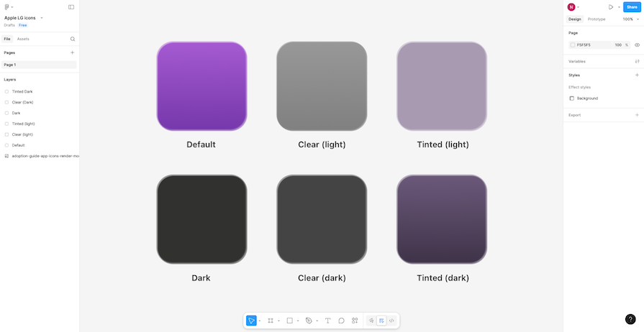Switch to Dev Mode
Image resolution: width=644 pixels, height=332 pixels.
[392, 321]
